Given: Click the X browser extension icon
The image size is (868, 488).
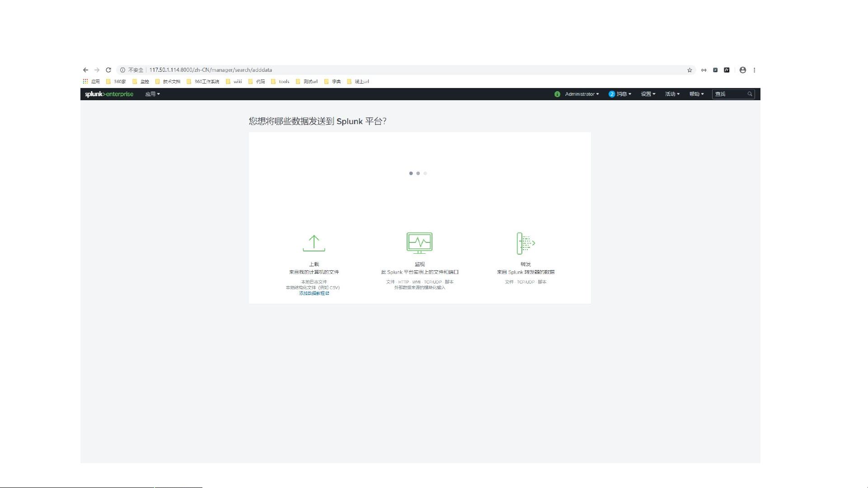Looking at the screenshot, I should pos(715,70).
